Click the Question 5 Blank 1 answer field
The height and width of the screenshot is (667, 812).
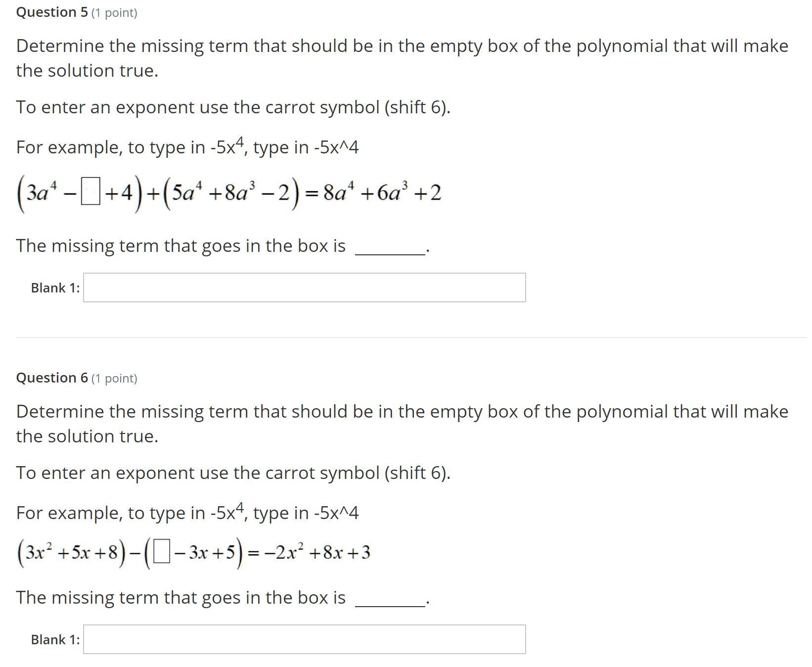point(304,287)
